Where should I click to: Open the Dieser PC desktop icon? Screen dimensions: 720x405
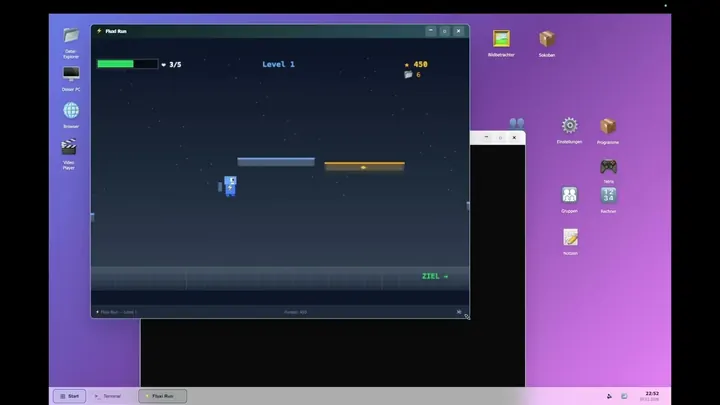[71, 79]
